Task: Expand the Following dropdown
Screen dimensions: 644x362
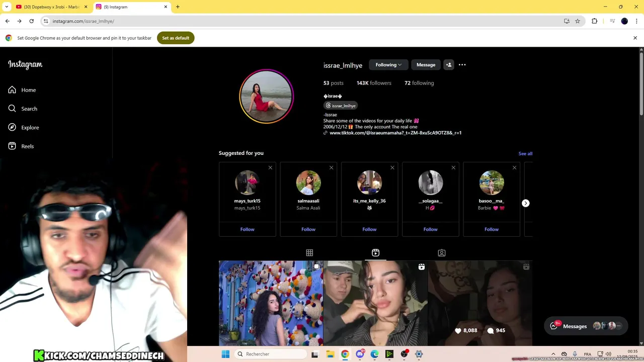Action: point(388,65)
